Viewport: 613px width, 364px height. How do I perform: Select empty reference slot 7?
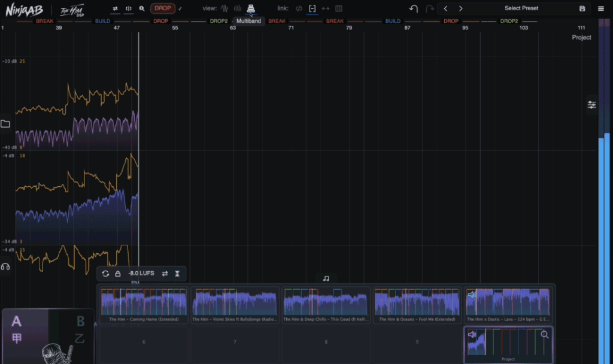[x=235, y=342]
